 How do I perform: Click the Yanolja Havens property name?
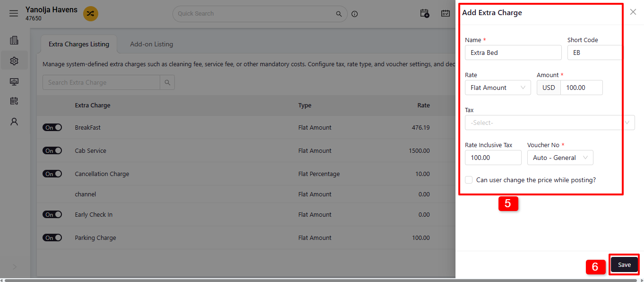click(x=52, y=9)
